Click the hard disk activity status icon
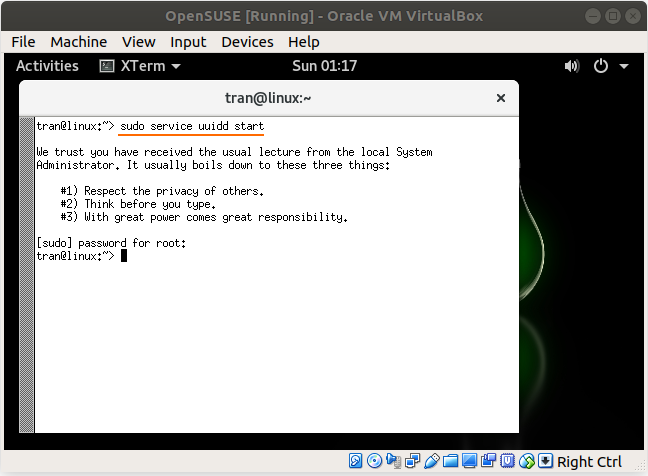This screenshot has width=648, height=476. pyautogui.click(x=355, y=461)
